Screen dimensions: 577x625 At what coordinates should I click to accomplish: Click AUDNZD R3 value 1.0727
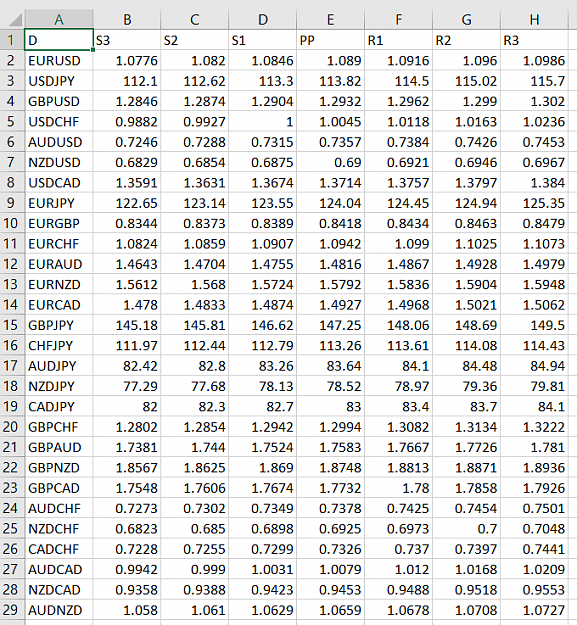[x=534, y=610]
